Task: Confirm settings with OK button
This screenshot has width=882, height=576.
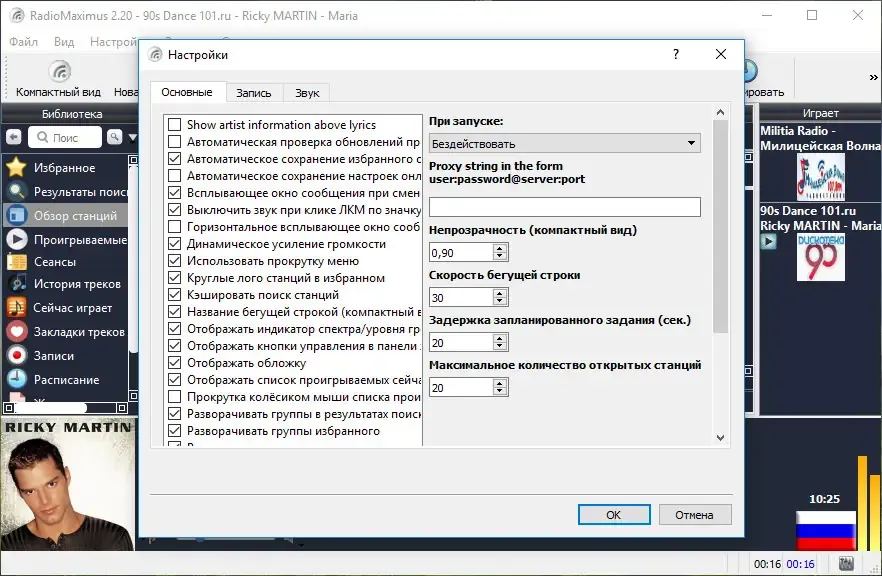Action: pyautogui.click(x=614, y=515)
